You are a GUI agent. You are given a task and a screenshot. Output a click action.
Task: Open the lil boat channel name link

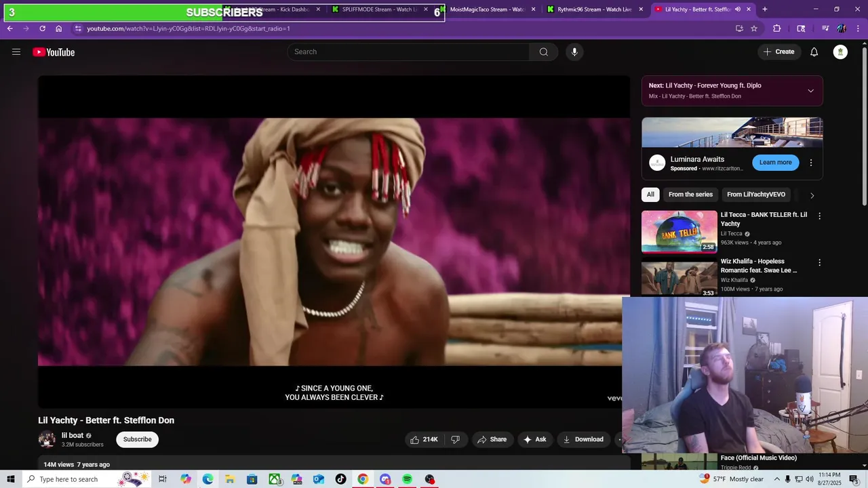[x=73, y=436]
